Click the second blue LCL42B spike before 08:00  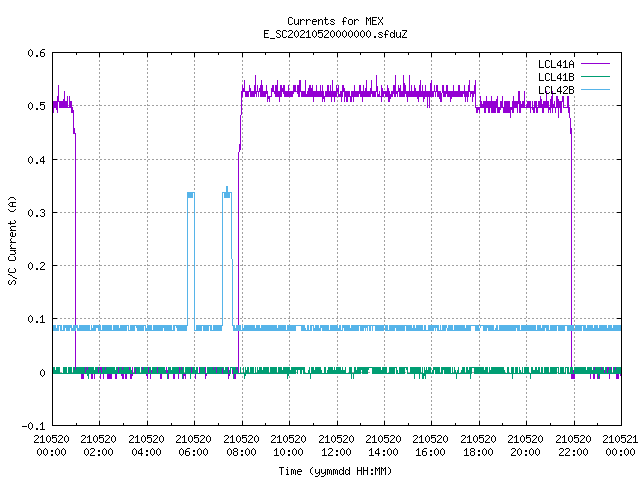(x=227, y=257)
